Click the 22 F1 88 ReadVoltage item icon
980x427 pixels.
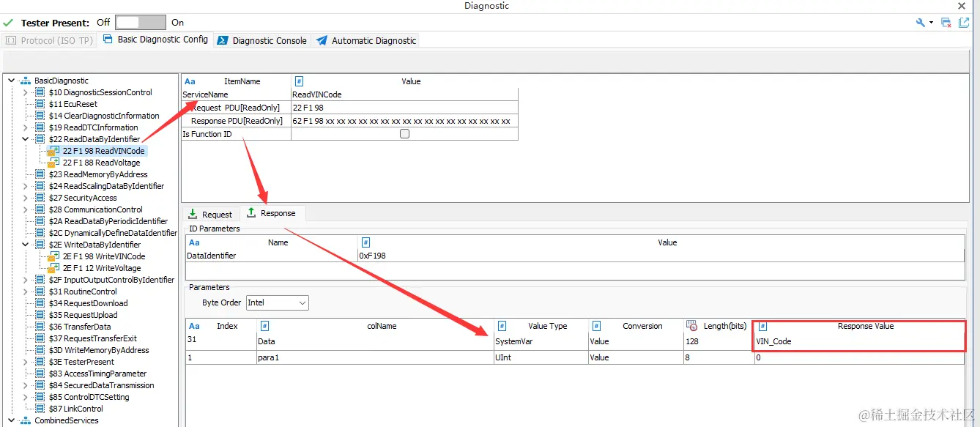pos(53,163)
